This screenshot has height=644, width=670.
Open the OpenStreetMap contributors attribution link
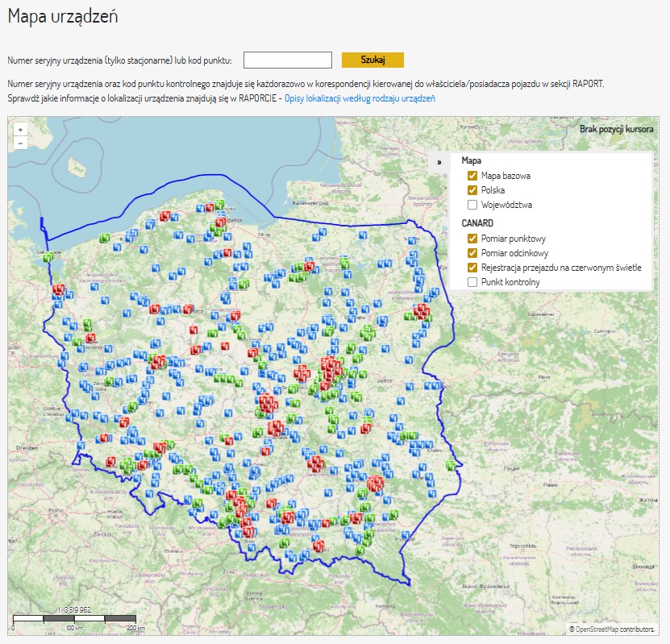click(609, 626)
